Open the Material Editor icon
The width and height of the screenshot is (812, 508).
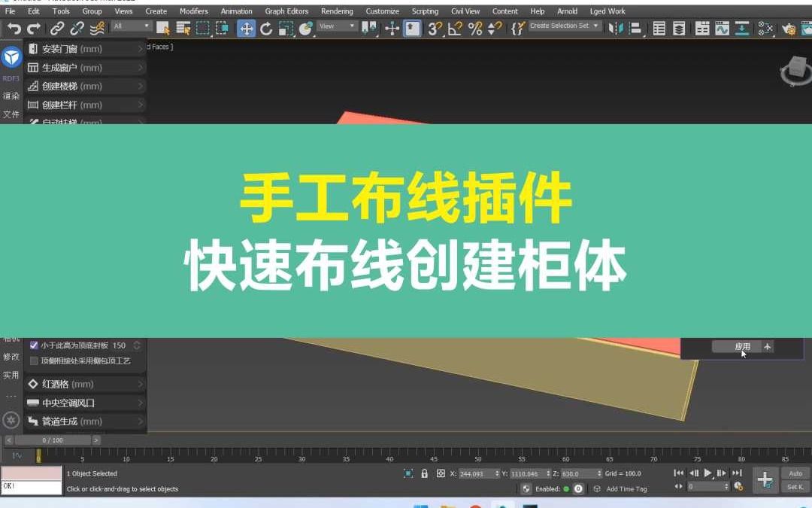point(765,29)
